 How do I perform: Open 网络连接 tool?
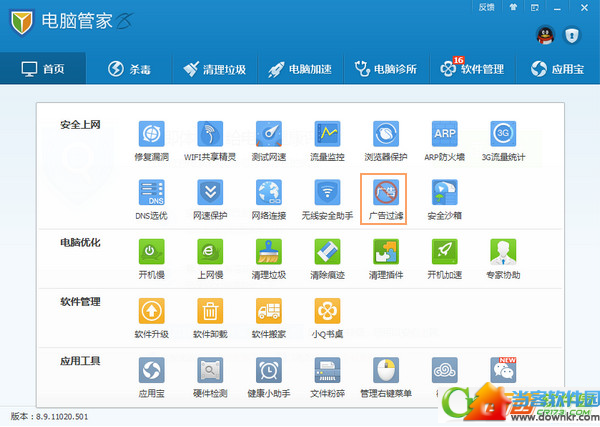[x=269, y=200]
